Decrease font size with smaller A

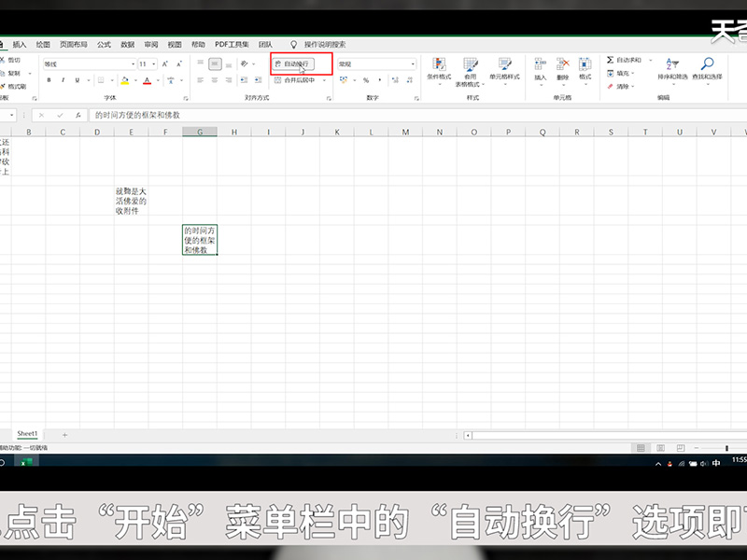(x=179, y=63)
